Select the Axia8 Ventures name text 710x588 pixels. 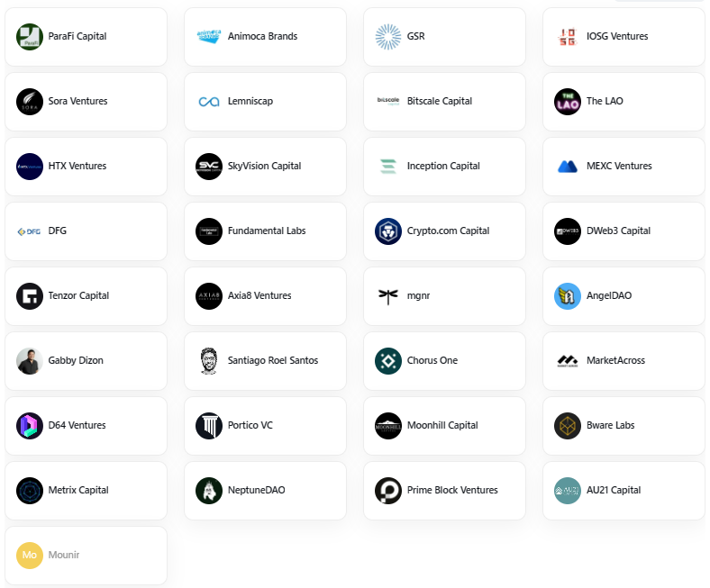pyautogui.click(x=259, y=295)
